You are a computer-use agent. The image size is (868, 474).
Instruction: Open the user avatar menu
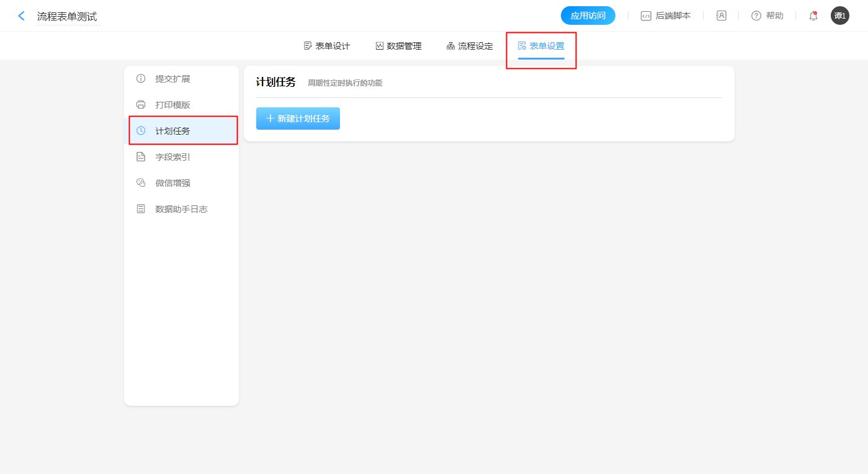[x=839, y=16]
